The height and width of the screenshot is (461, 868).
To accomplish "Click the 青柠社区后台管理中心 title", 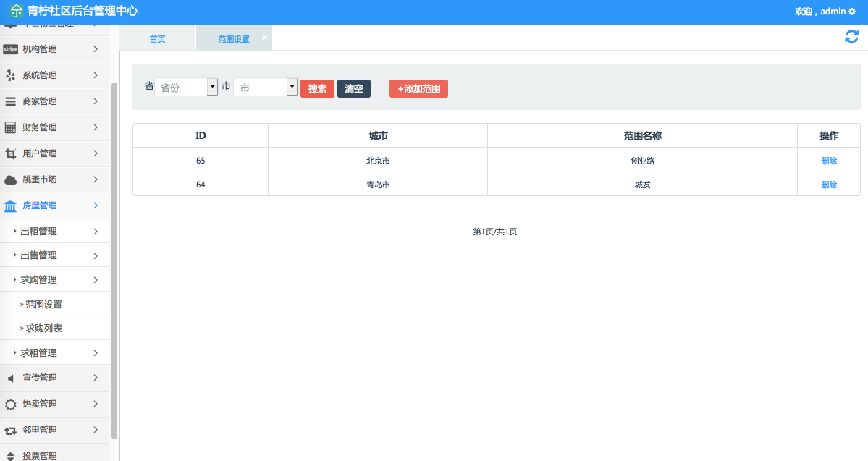I will click(x=83, y=11).
